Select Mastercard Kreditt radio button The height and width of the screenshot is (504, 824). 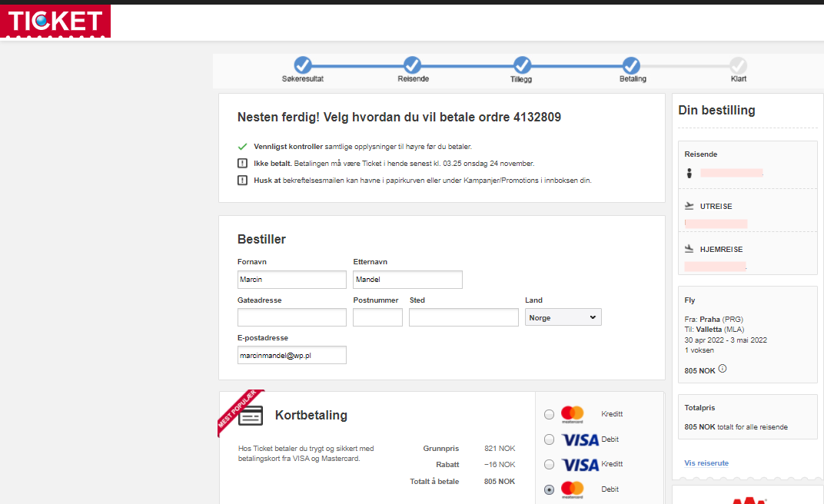tap(549, 414)
